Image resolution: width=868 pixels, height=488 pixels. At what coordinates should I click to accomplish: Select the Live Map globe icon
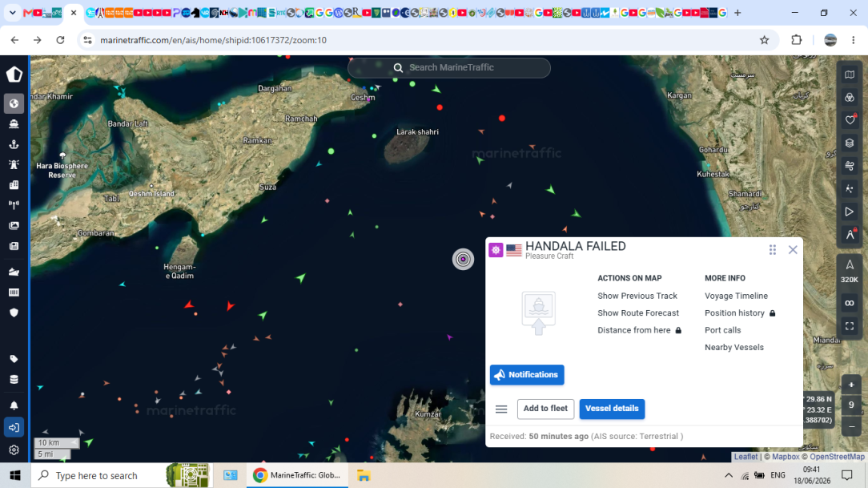pos(14,103)
